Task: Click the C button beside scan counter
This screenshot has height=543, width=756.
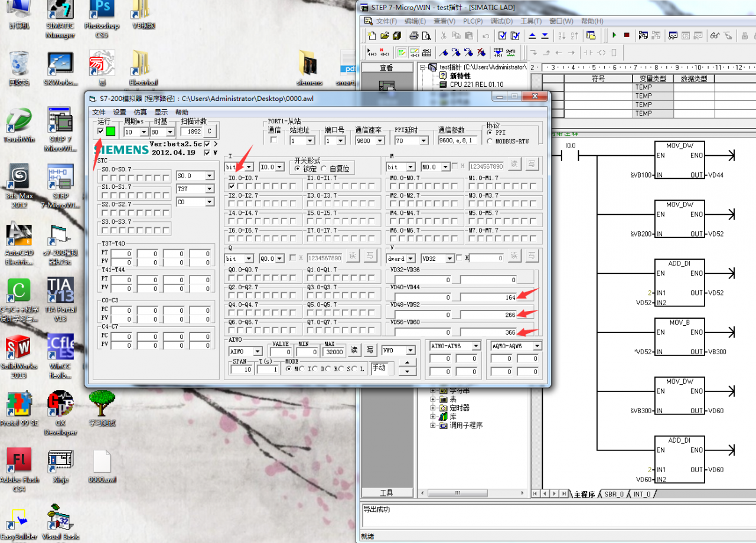Action: 210,131
